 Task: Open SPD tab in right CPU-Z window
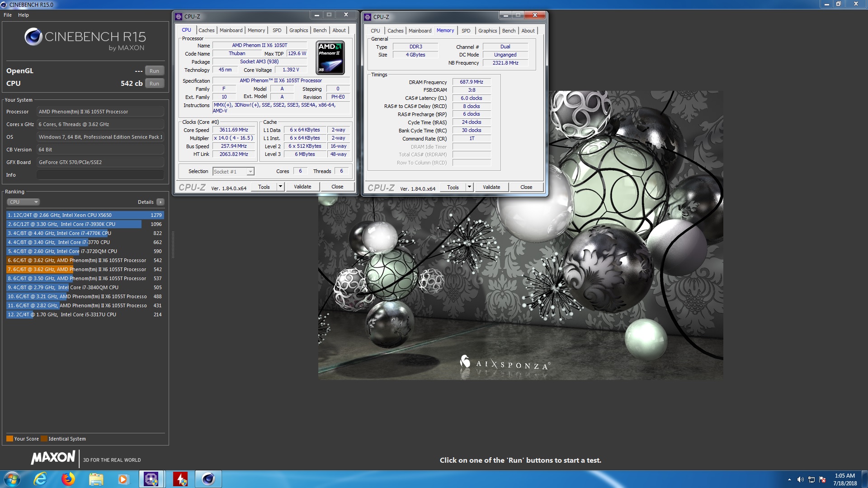coord(466,31)
